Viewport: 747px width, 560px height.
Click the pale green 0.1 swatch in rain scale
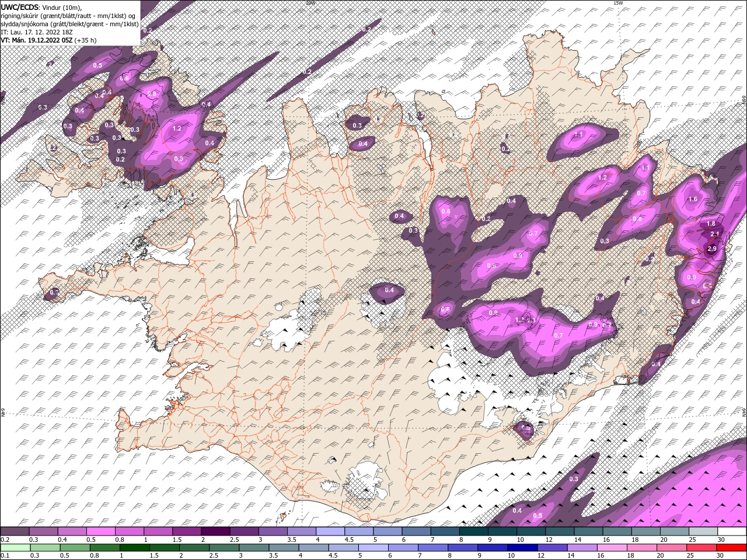15,547
